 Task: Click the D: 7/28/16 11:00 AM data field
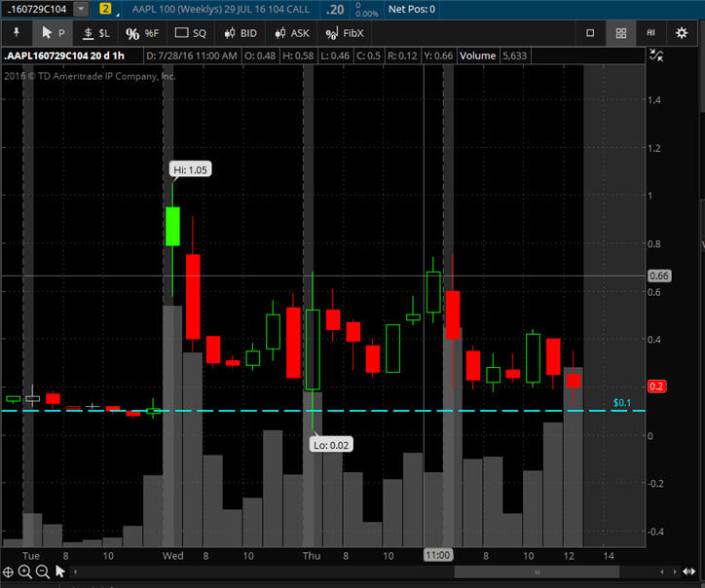pyautogui.click(x=192, y=55)
